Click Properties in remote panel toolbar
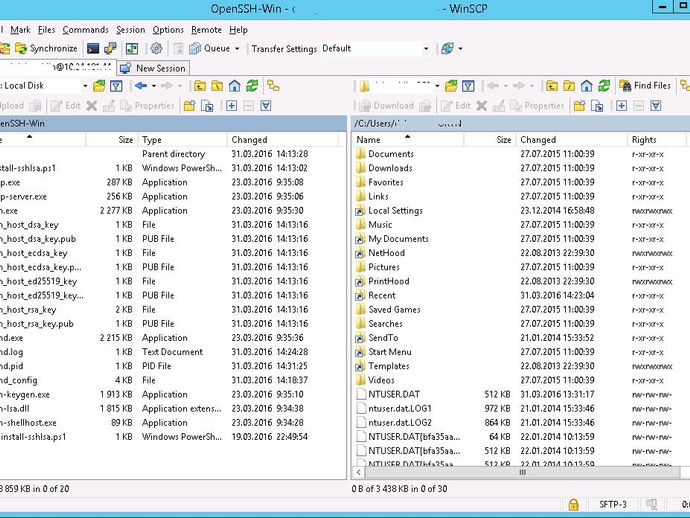690x518 pixels. [537, 106]
